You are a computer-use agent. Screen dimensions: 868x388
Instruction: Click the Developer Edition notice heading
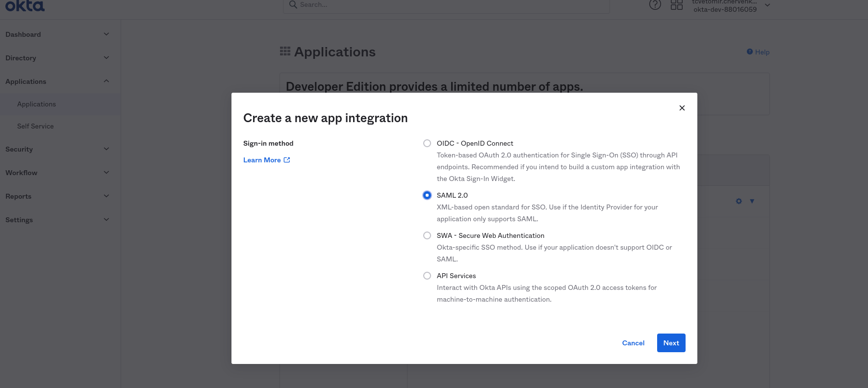[x=434, y=86]
